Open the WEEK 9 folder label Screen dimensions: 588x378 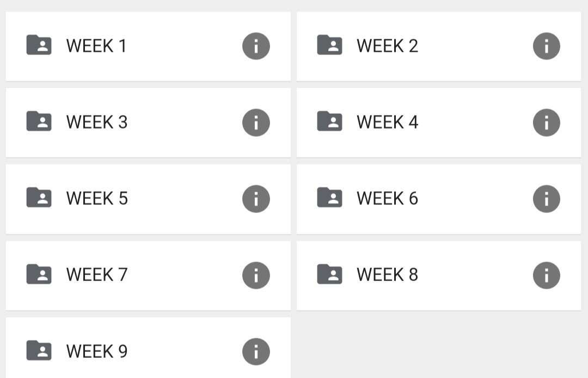(x=97, y=351)
